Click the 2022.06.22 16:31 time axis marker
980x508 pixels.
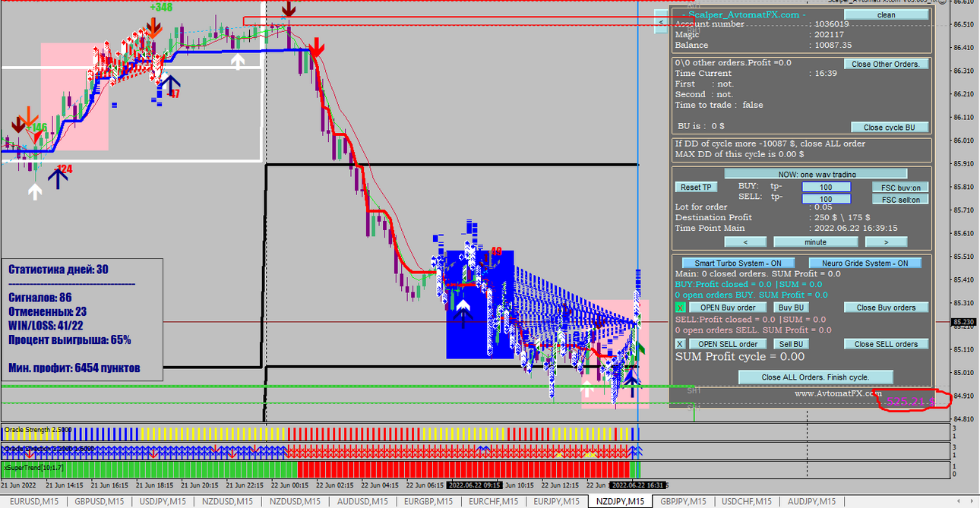coord(639,484)
